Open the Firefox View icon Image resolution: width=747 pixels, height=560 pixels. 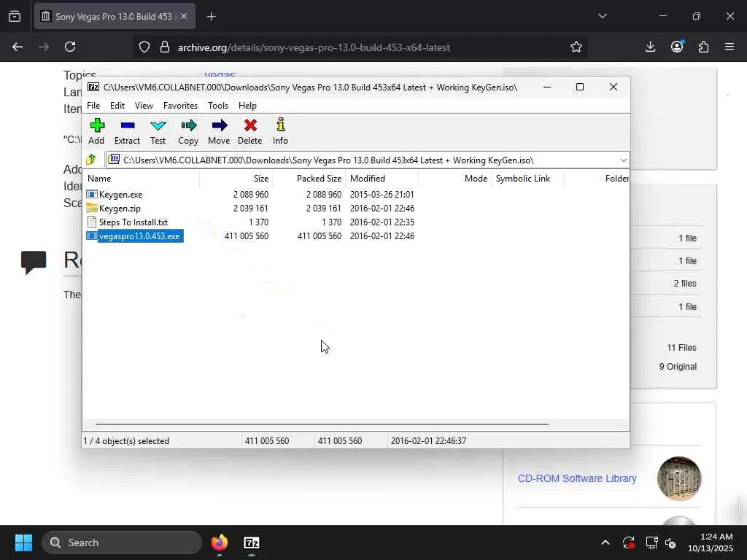(15, 17)
